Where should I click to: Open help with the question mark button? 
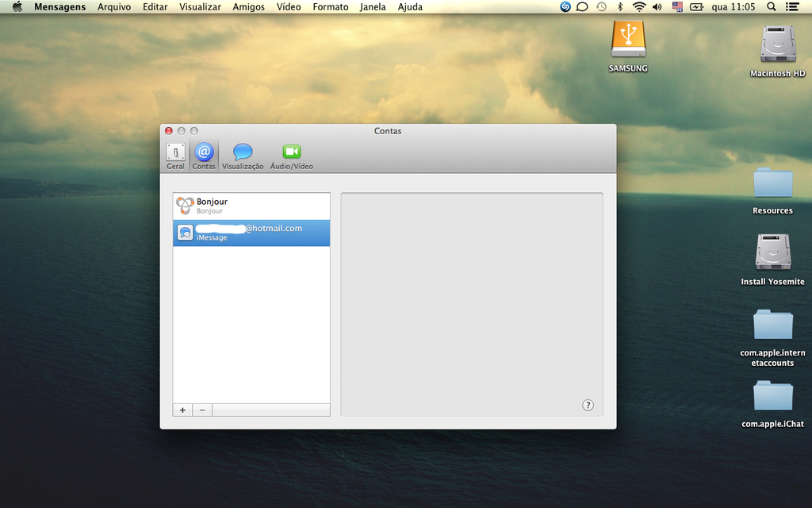pyautogui.click(x=588, y=406)
